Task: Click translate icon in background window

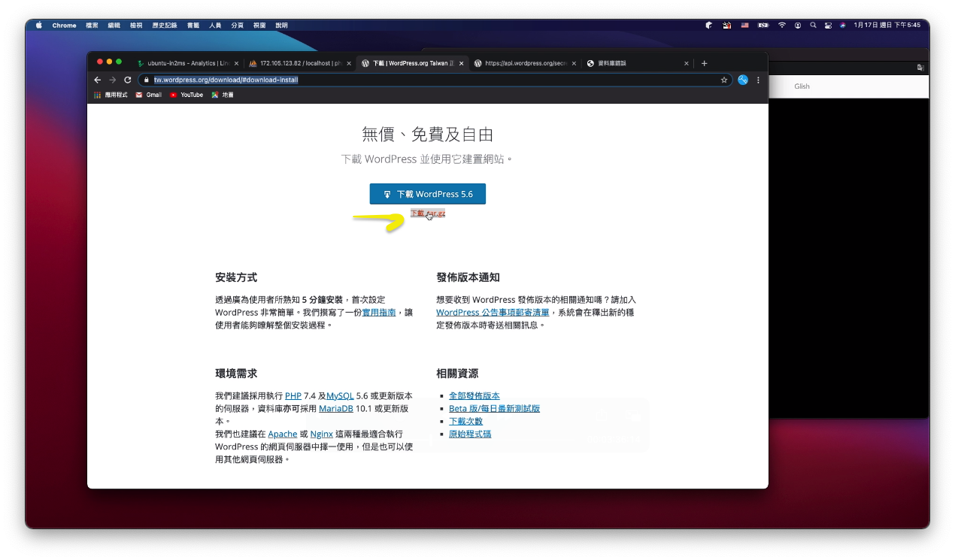Action: click(920, 68)
